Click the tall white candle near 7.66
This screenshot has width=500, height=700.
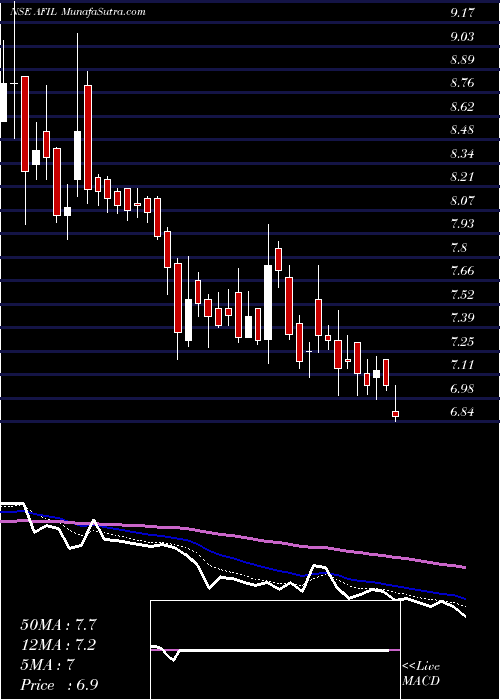pos(268,303)
